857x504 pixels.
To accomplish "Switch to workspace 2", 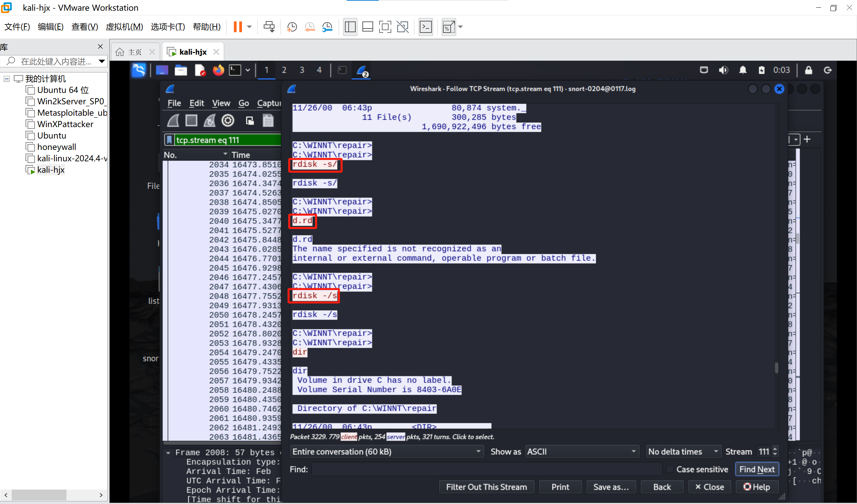I will (x=284, y=70).
